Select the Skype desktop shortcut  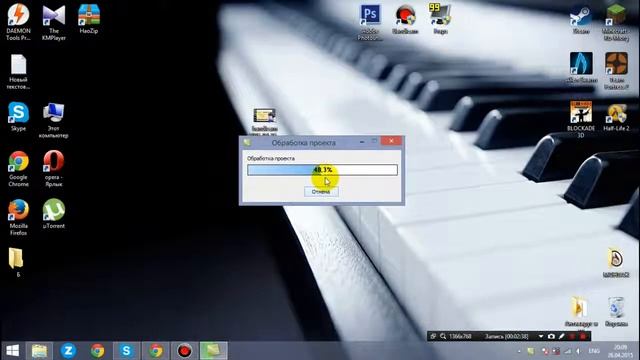[18, 117]
